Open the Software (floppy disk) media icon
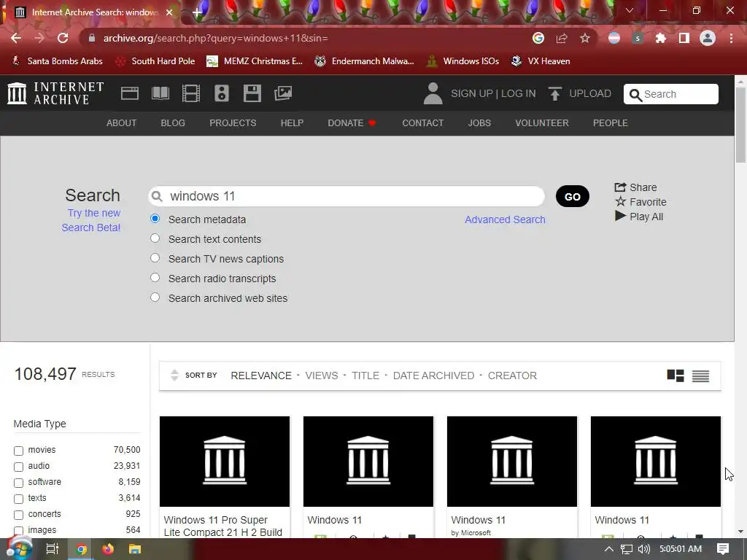Viewport: 747px width, 560px height. (252, 93)
